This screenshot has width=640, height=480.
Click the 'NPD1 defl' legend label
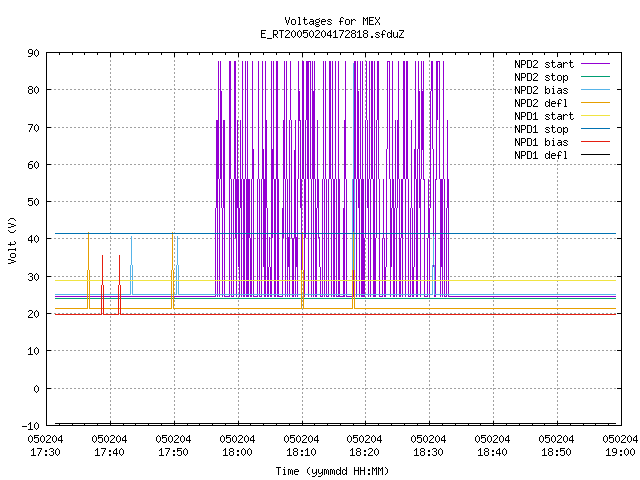541,156
